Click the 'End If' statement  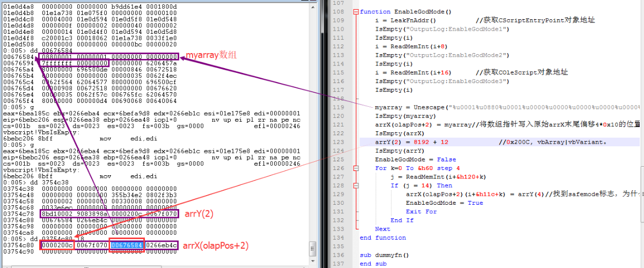click(x=402, y=220)
